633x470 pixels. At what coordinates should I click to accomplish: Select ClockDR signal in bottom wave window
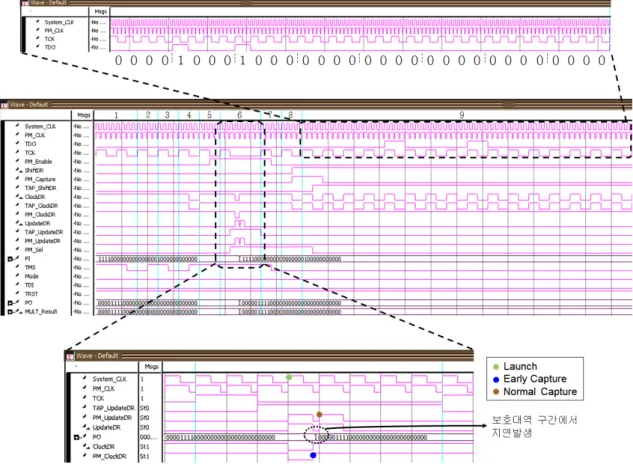click(x=104, y=447)
